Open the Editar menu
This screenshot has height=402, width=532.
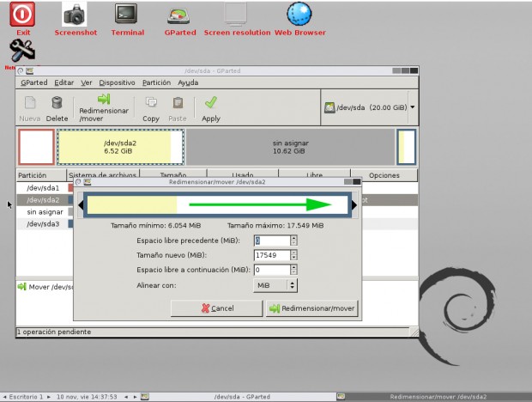[x=63, y=82]
